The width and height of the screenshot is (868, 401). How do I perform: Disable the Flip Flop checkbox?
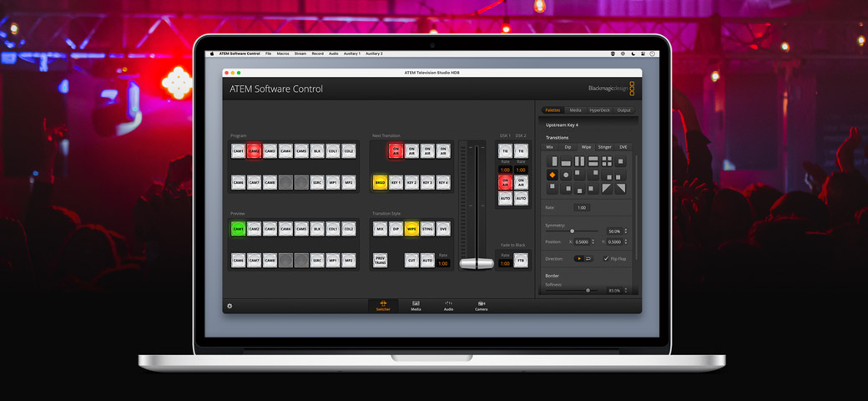(606, 259)
